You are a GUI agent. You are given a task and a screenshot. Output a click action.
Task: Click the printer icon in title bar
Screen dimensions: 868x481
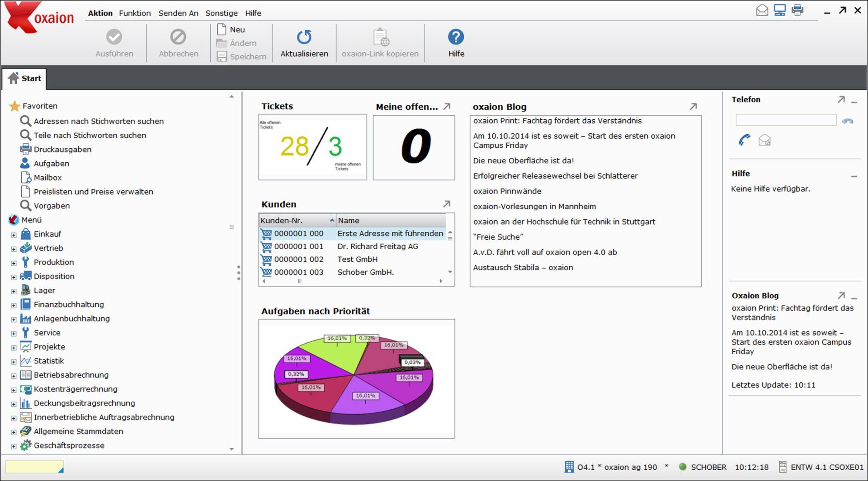click(797, 10)
